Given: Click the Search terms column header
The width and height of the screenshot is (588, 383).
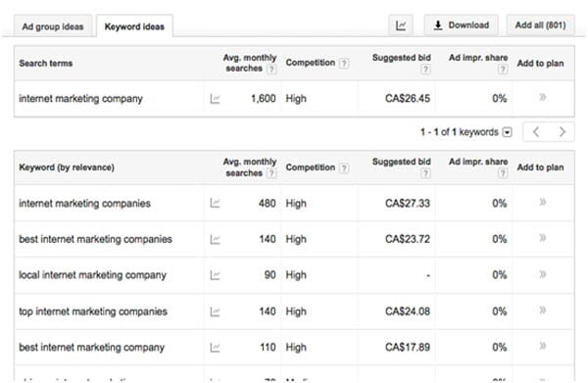Looking at the screenshot, I should click(46, 63).
